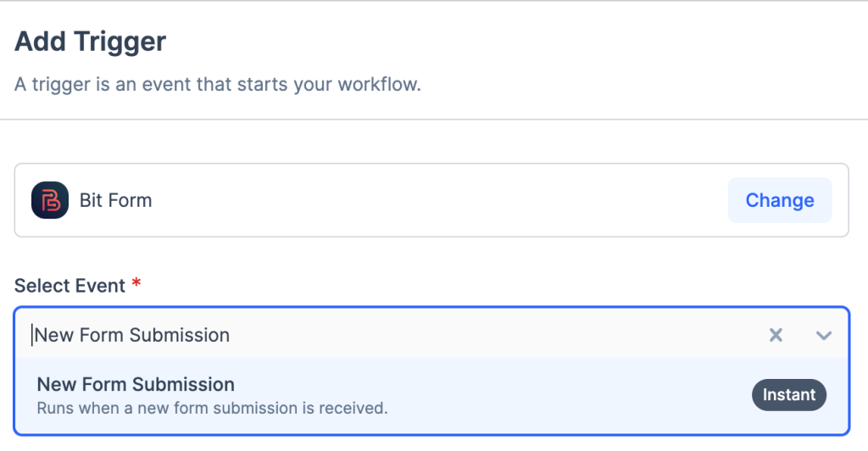Collapse the Select Event dropdown chevron
The image size is (868, 451).
pos(823,335)
